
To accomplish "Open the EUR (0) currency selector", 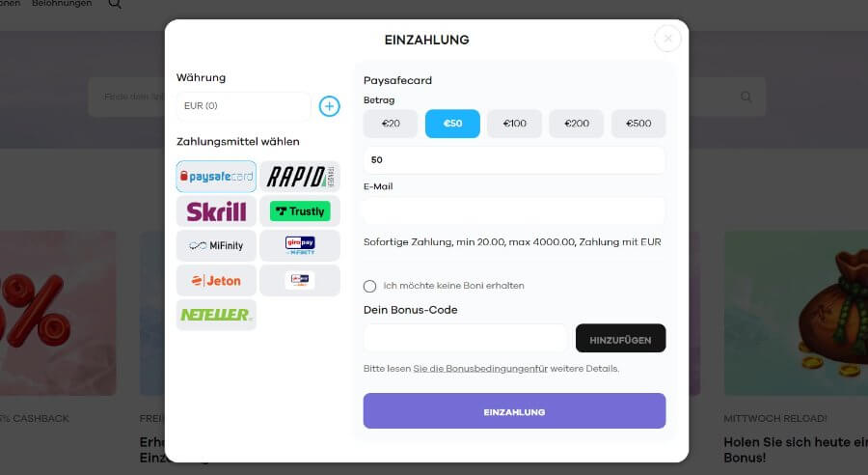I will point(244,106).
